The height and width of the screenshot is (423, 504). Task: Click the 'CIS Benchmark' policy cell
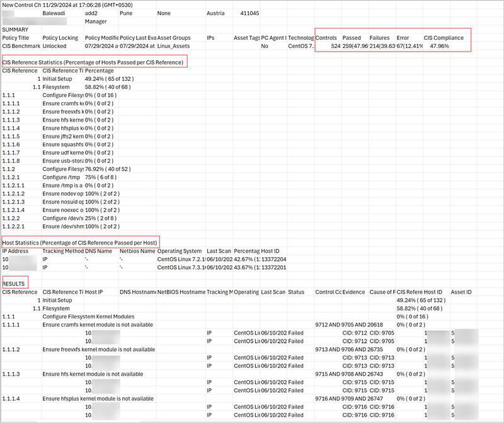tap(21, 46)
